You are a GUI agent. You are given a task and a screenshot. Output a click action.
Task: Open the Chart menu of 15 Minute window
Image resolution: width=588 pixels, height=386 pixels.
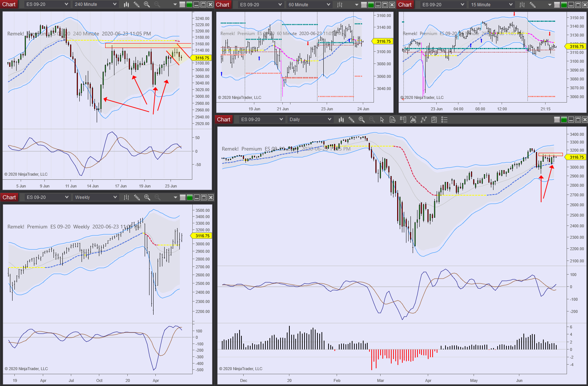click(405, 5)
